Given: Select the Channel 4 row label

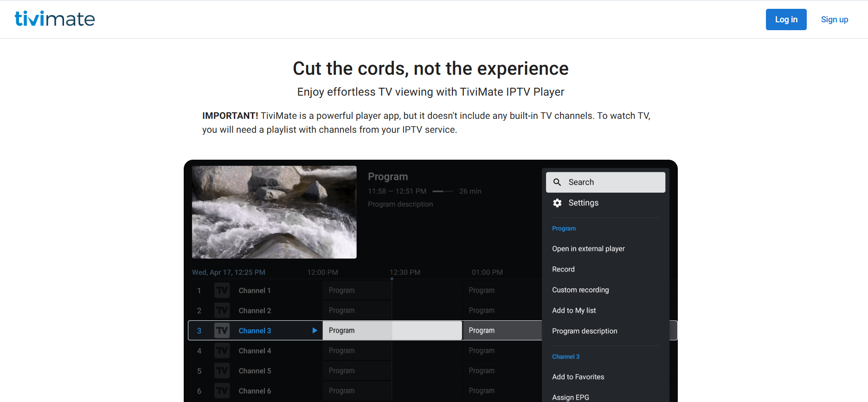Looking at the screenshot, I should tap(255, 351).
